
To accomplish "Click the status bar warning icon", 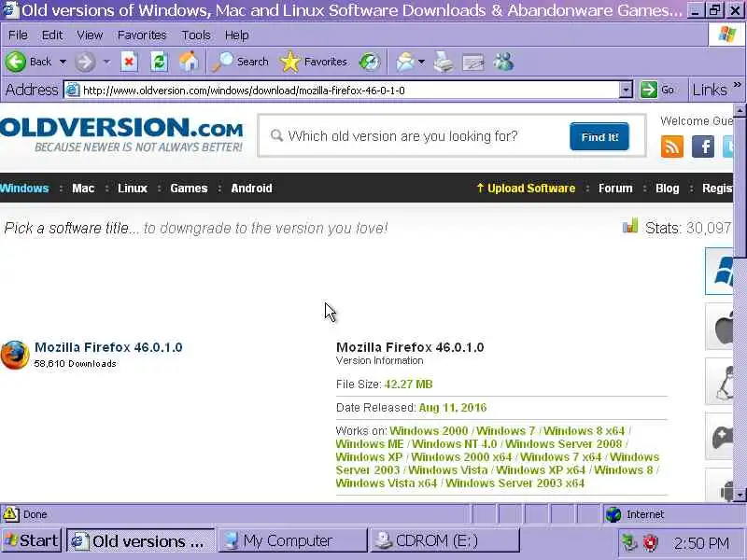I will (10, 514).
